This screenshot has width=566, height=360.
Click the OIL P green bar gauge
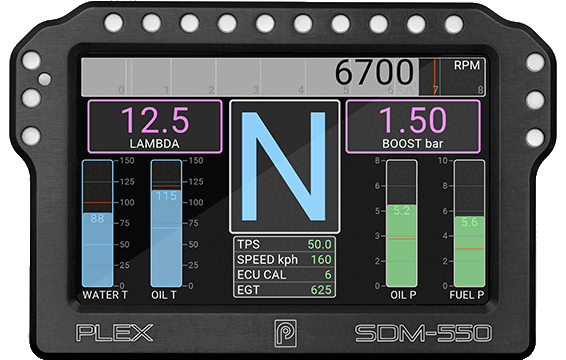click(x=401, y=223)
